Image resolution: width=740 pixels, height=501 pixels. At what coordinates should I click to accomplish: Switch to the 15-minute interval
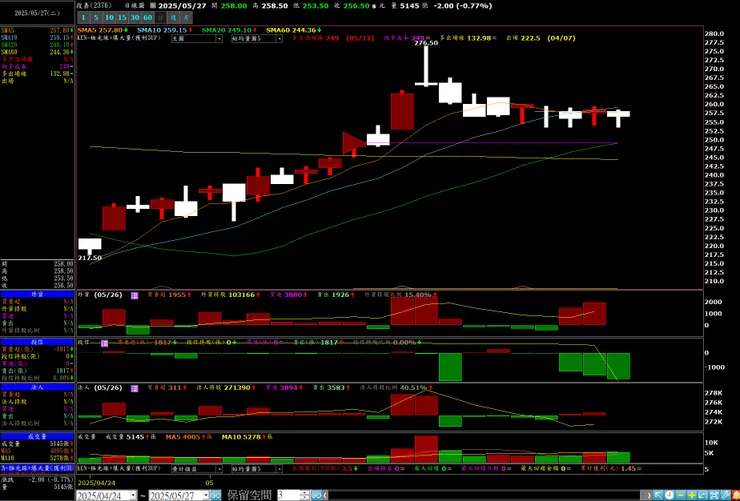(x=122, y=17)
